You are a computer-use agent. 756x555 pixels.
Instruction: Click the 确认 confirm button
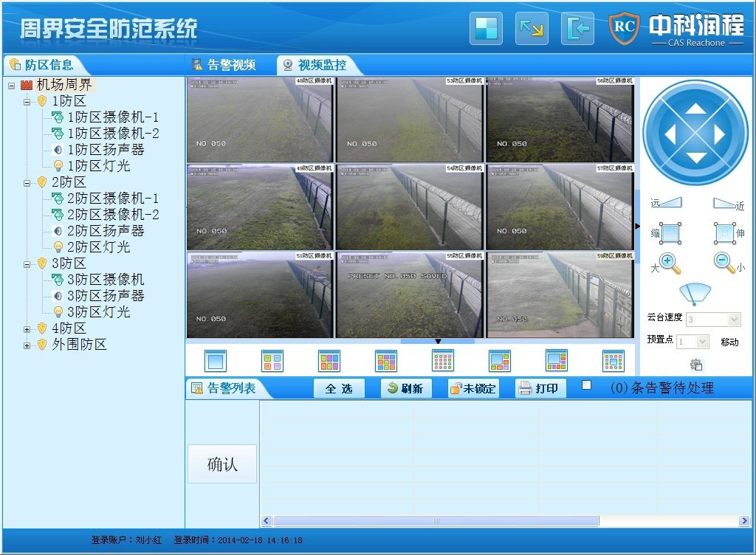222,464
